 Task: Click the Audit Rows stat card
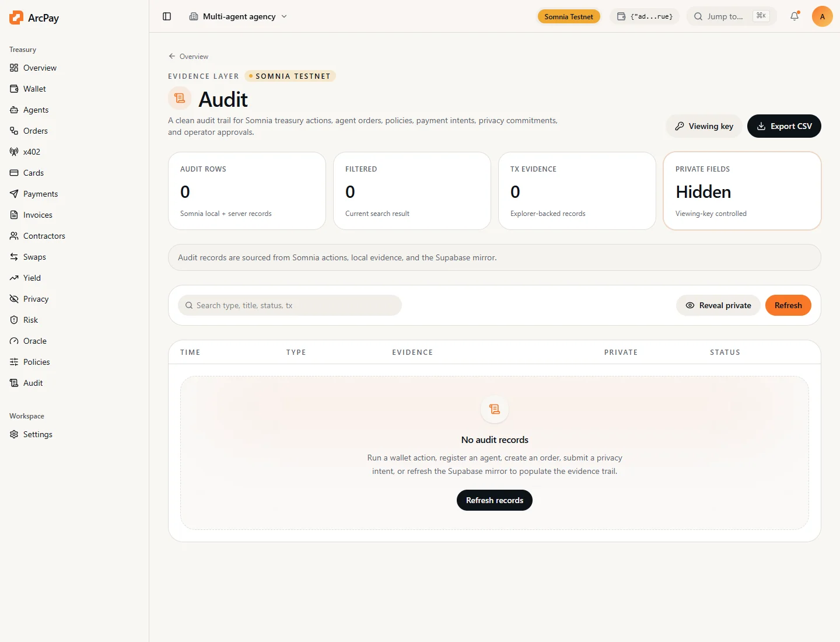(247, 191)
